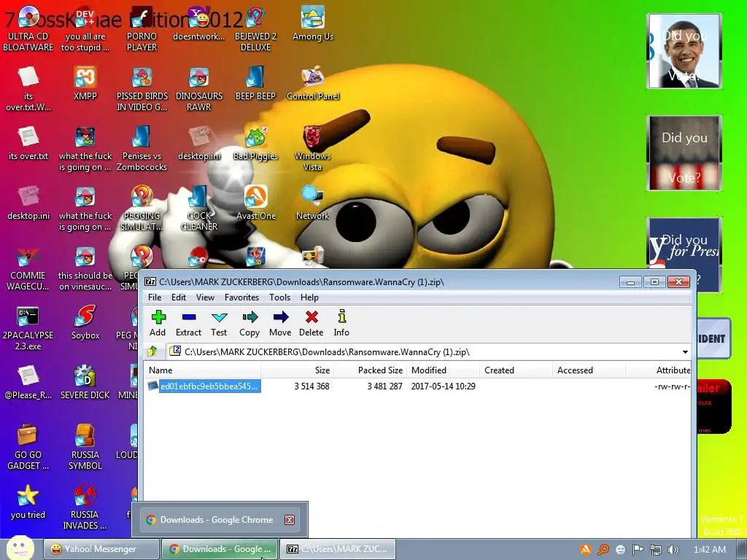Open the COMMIE WAGECU... desktop icon

coord(28,268)
